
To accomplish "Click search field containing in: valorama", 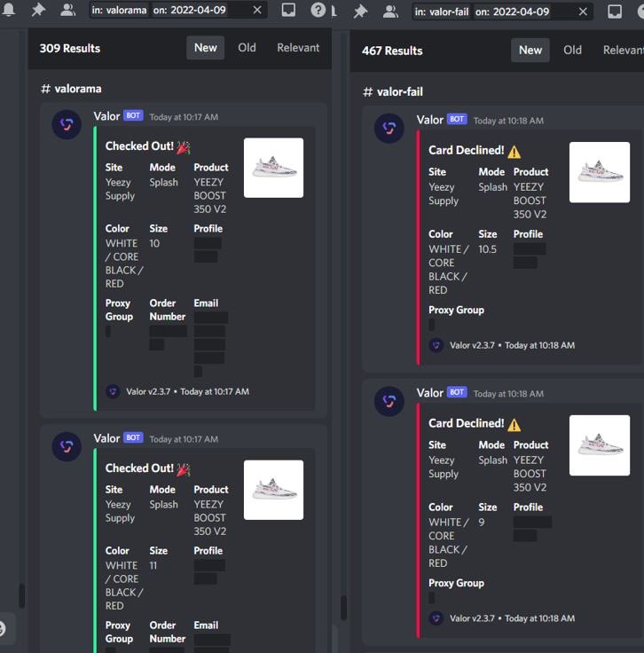I will (x=178, y=10).
